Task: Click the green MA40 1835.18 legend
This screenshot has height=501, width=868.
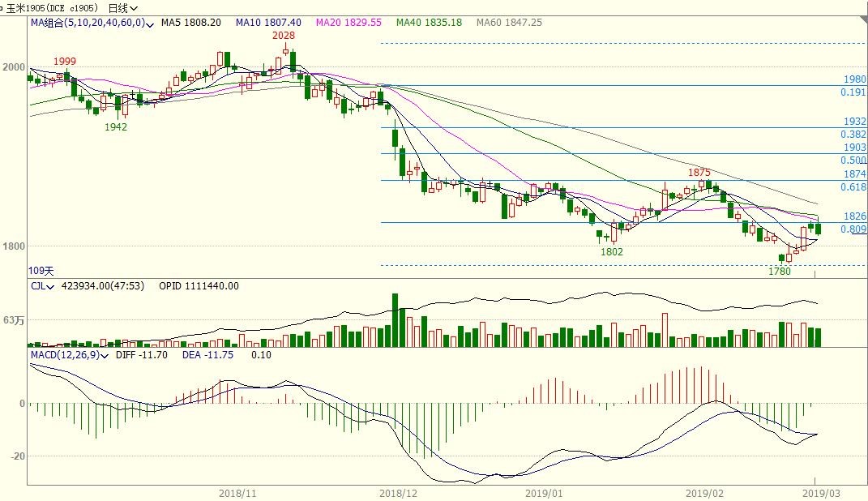Action: [429, 23]
